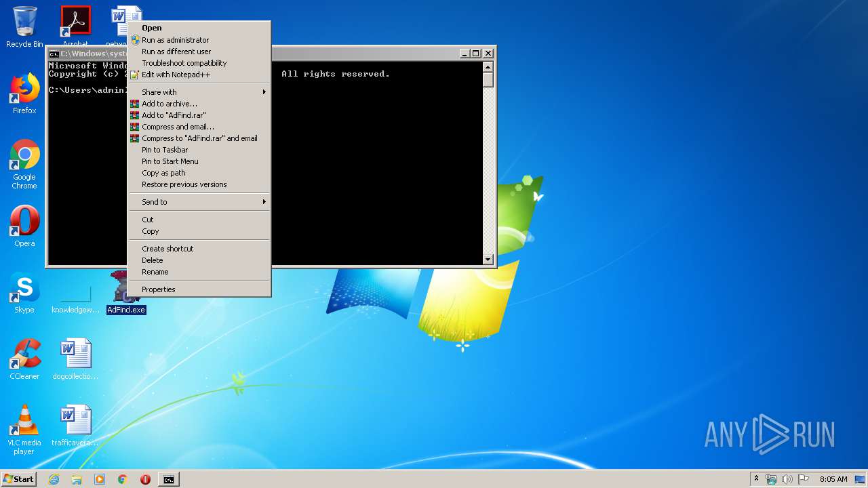Select Create shortcut

click(x=199, y=249)
